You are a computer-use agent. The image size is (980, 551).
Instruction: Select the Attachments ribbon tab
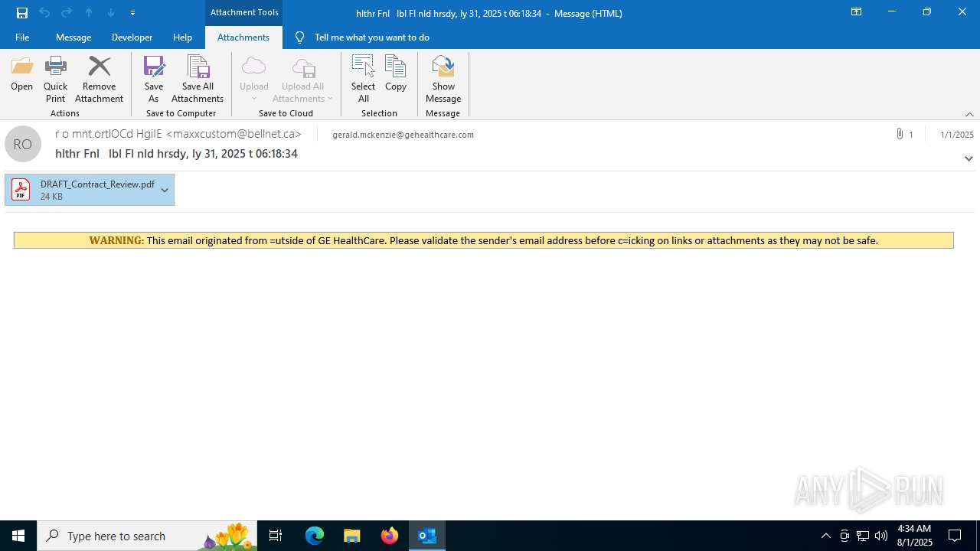click(243, 37)
